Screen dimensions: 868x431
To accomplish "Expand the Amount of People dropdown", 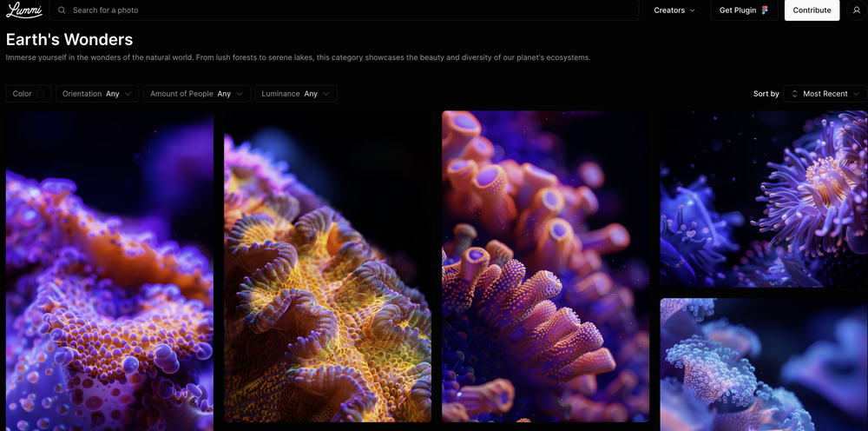I will click(x=197, y=94).
